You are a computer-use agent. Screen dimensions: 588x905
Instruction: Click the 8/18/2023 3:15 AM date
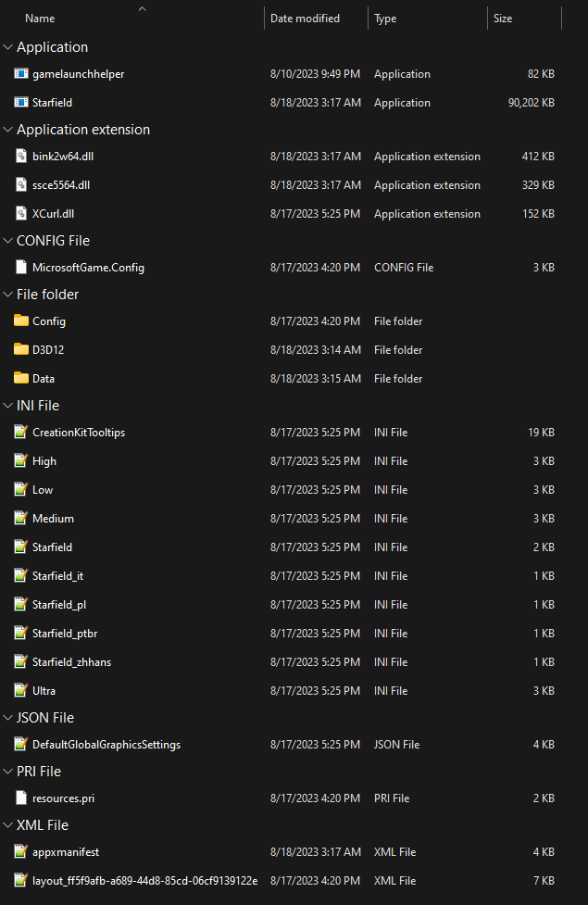point(316,379)
